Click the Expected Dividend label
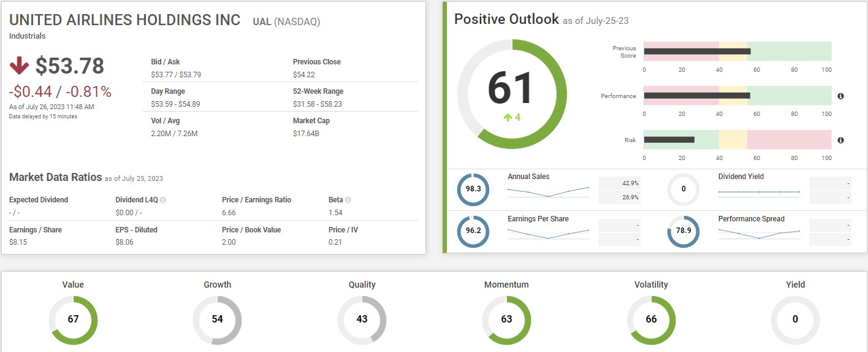The image size is (868, 352). [39, 200]
